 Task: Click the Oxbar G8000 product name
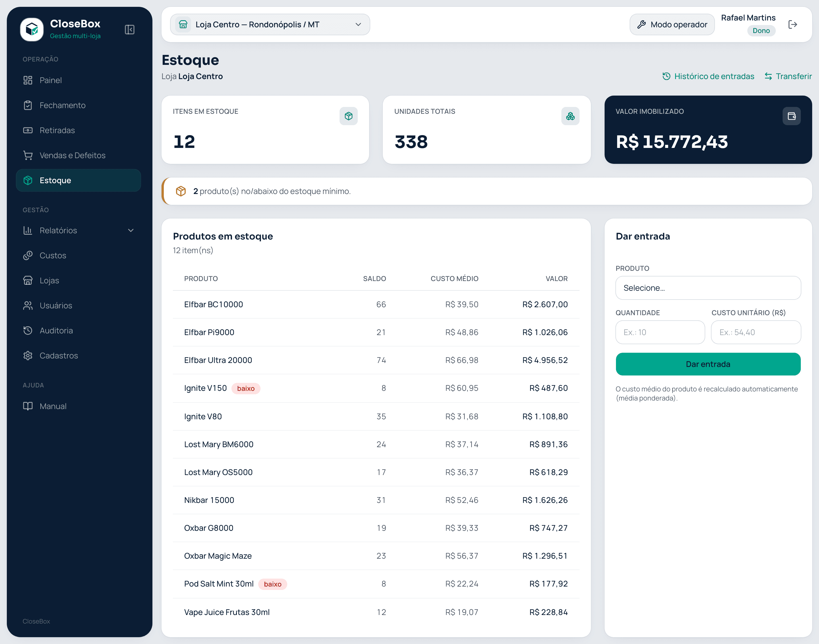click(209, 528)
